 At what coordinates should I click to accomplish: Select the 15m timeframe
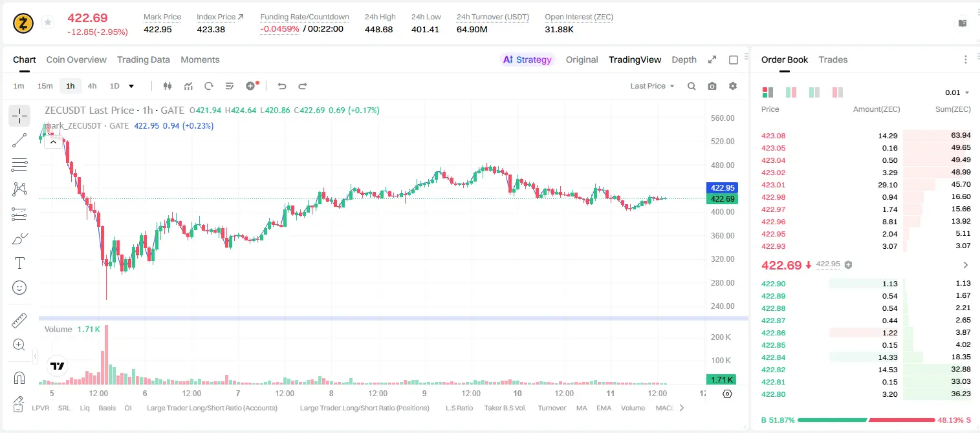pos(45,86)
